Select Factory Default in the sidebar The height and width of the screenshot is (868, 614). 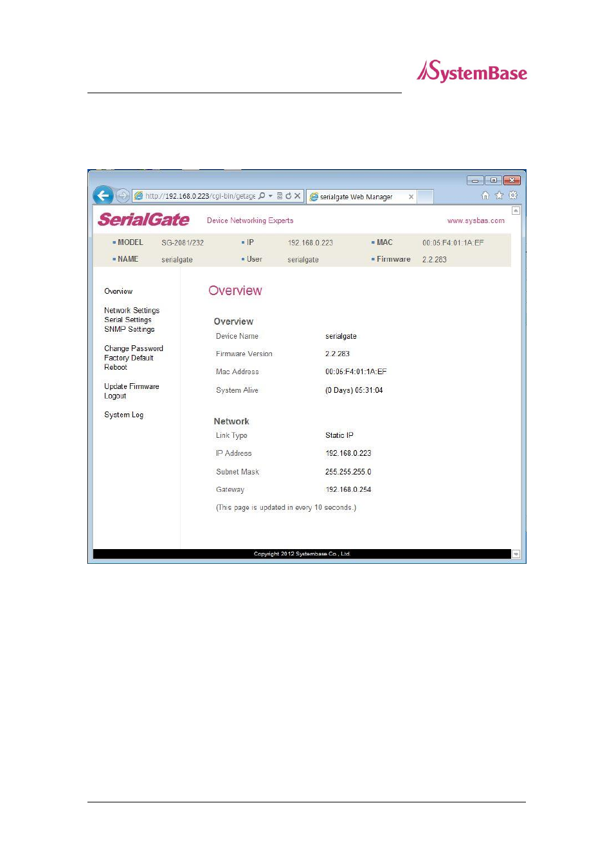129,358
